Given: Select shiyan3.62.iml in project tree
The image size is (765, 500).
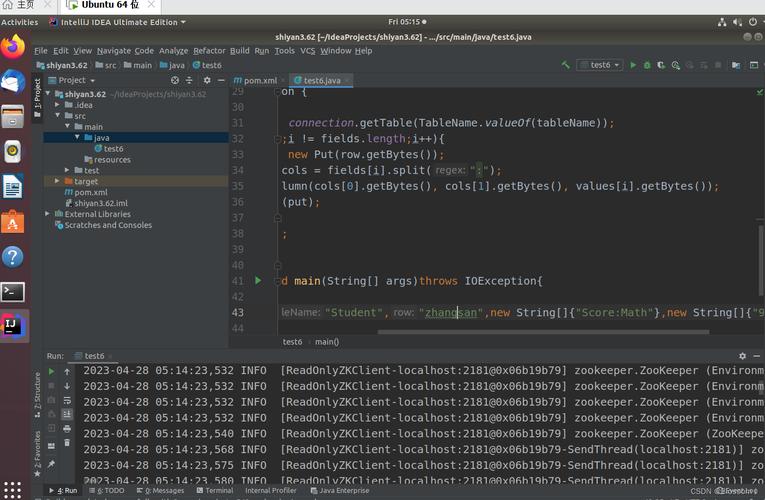Looking at the screenshot, I should click(x=96, y=203).
